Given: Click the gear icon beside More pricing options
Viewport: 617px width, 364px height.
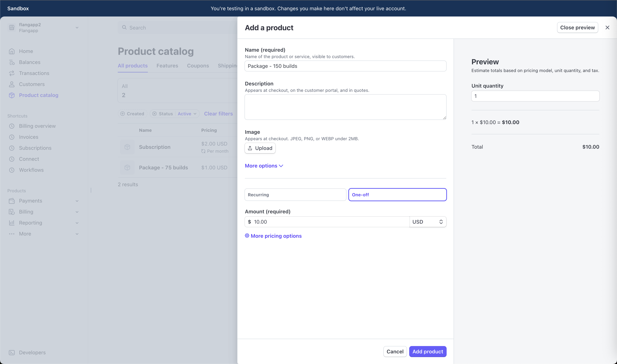Looking at the screenshot, I should click(x=247, y=236).
